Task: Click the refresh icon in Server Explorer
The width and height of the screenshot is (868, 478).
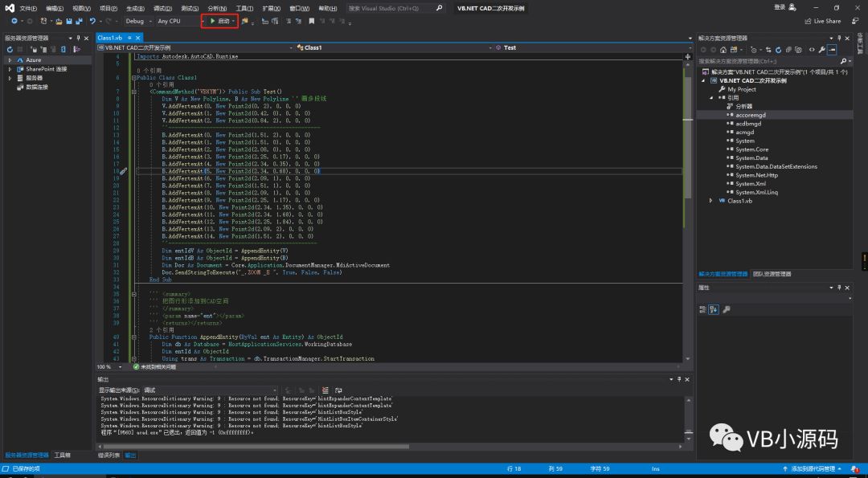Action: 10,49
